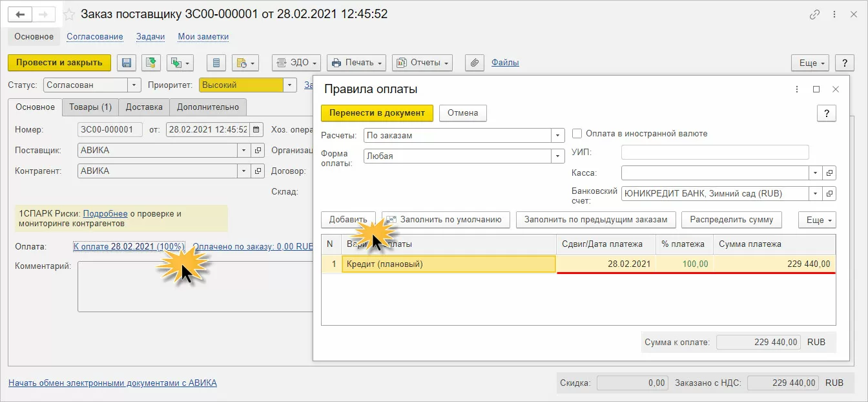Expand the Форма оплаты dropdown
Image resolution: width=868 pixels, height=402 pixels.
(558, 156)
